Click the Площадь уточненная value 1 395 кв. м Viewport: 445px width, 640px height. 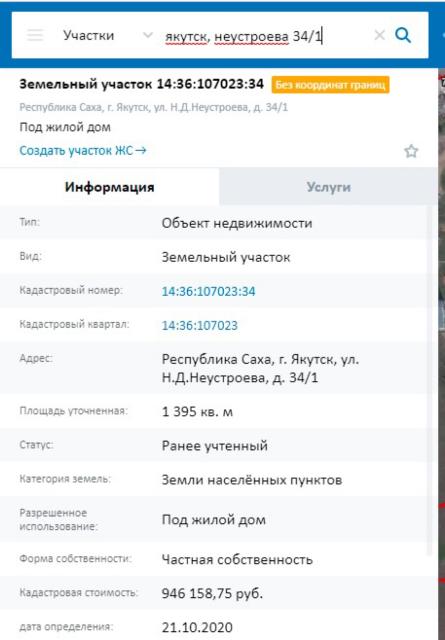pyautogui.click(x=197, y=411)
